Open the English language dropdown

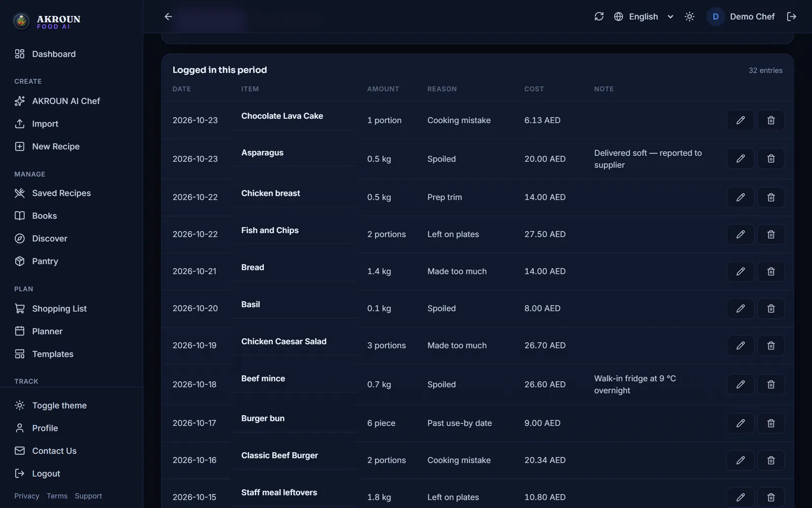click(x=644, y=17)
